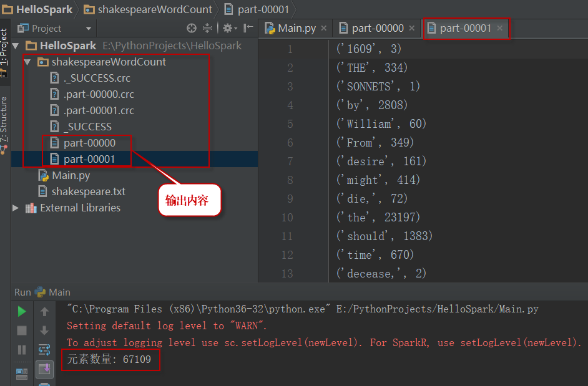The height and width of the screenshot is (386, 588).
Task: Select shakespeare.txt in the project tree
Action: point(88,191)
